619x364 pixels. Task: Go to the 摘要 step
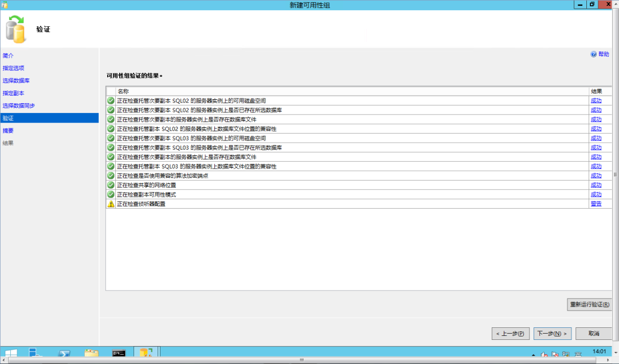(x=8, y=131)
